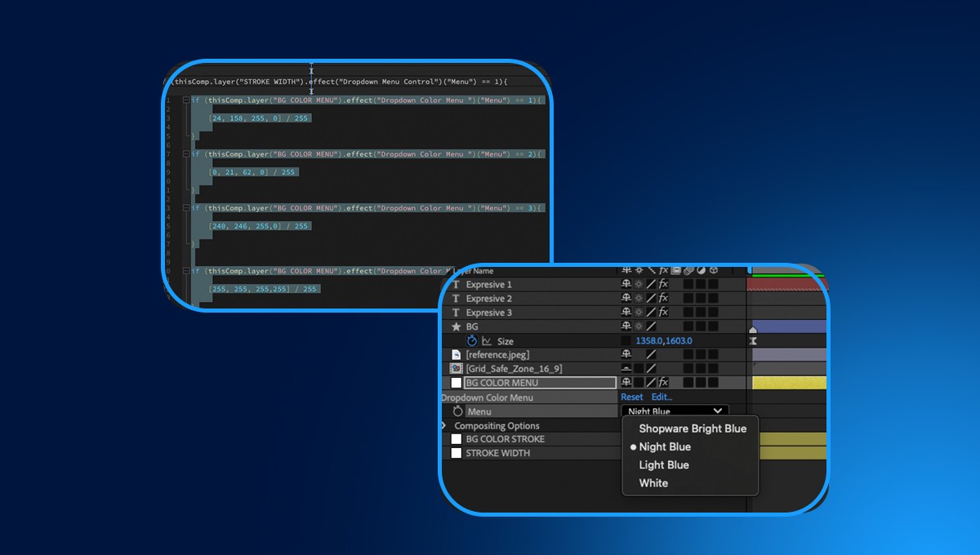Click the white solid swatch of BG COLOR MENU
980x555 pixels.
coord(457,383)
